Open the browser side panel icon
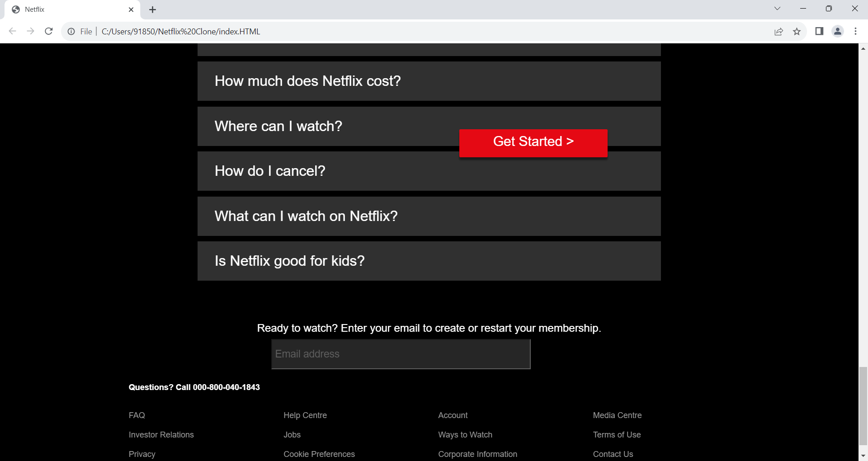The image size is (868, 461). [819, 31]
